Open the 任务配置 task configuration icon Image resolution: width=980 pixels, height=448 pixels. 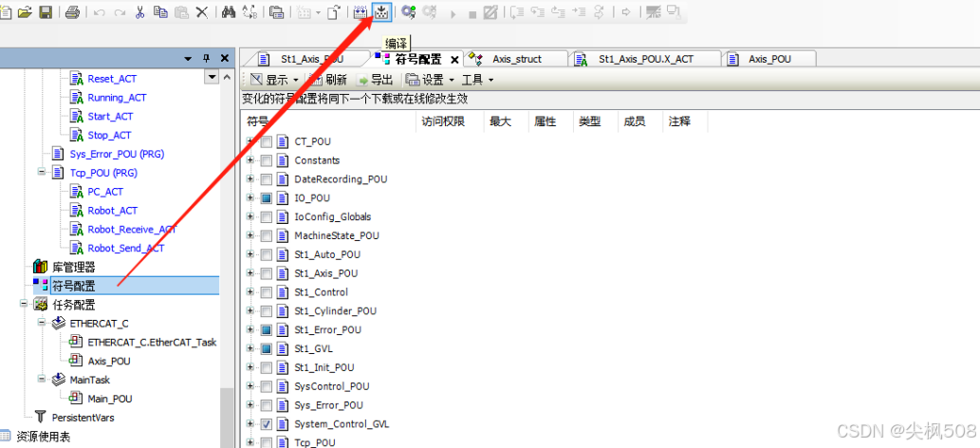(41, 305)
